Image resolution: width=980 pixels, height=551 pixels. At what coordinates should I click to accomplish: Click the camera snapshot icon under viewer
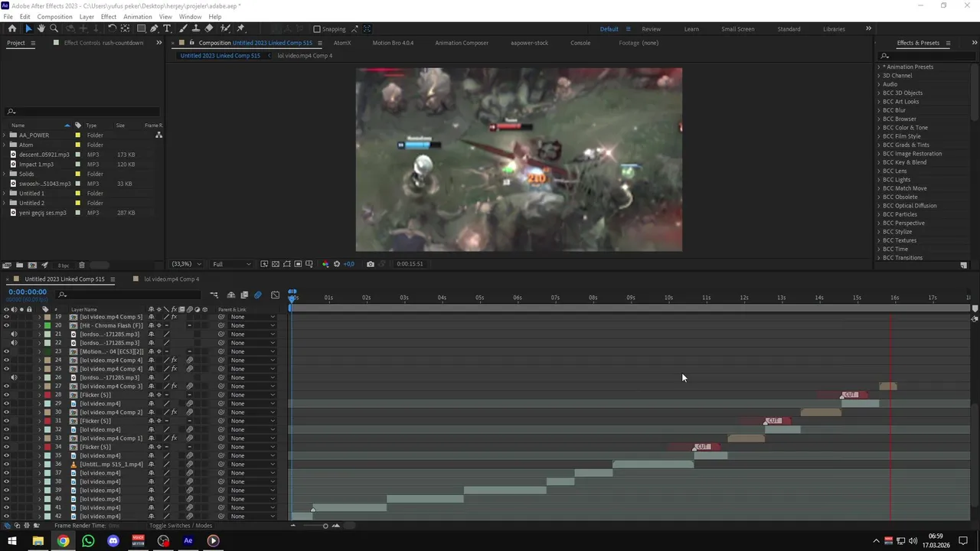(371, 264)
